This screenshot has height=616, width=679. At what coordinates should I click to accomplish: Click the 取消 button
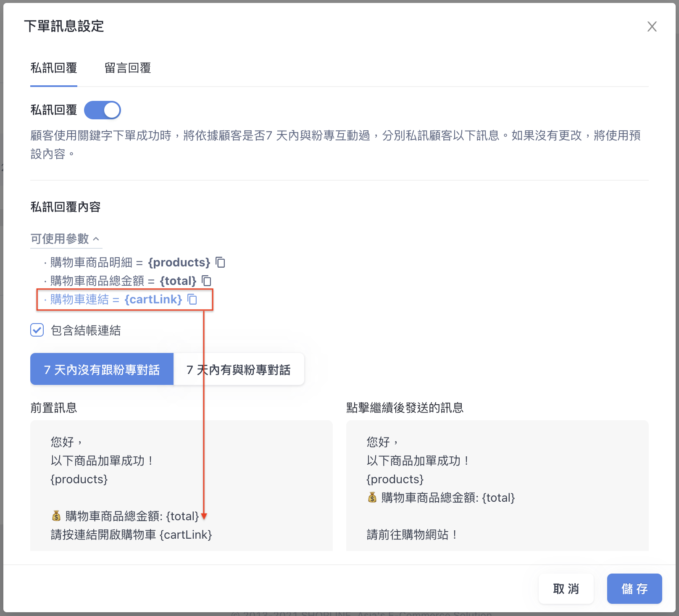click(566, 589)
